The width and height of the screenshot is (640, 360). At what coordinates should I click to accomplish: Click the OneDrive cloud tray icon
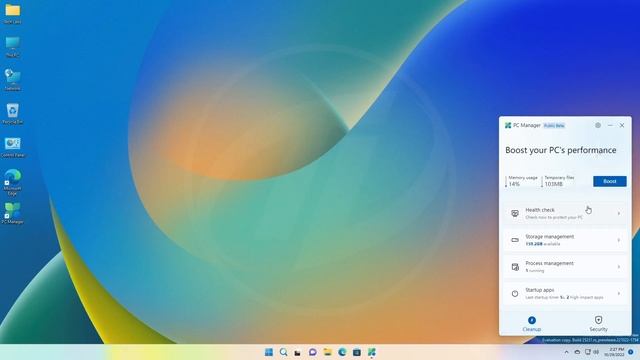coord(577,352)
